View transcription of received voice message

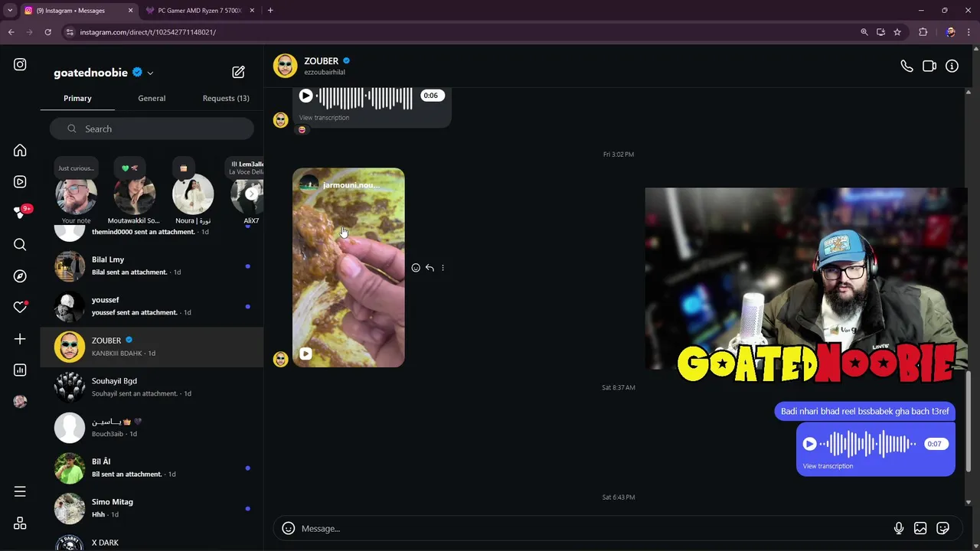click(x=324, y=118)
